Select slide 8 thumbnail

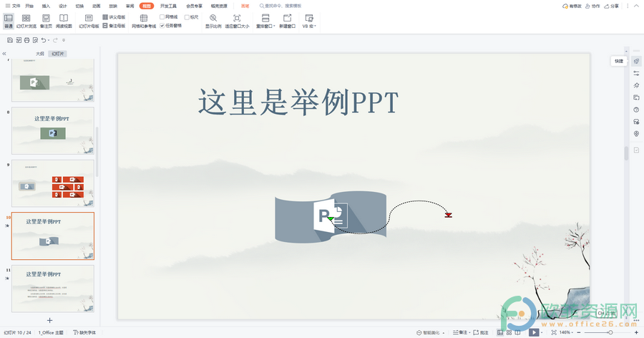pos(52,131)
